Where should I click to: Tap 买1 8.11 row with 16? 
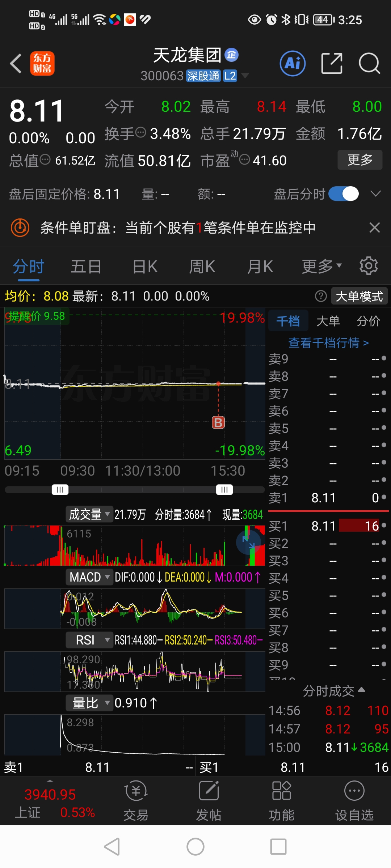coord(328,526)
